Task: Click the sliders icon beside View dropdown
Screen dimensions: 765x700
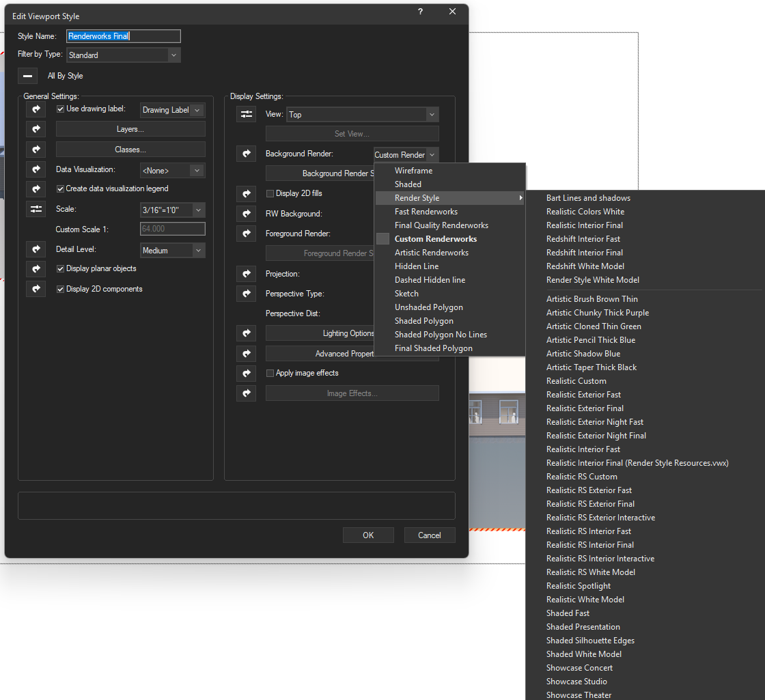Action: (x=247, y=115)
